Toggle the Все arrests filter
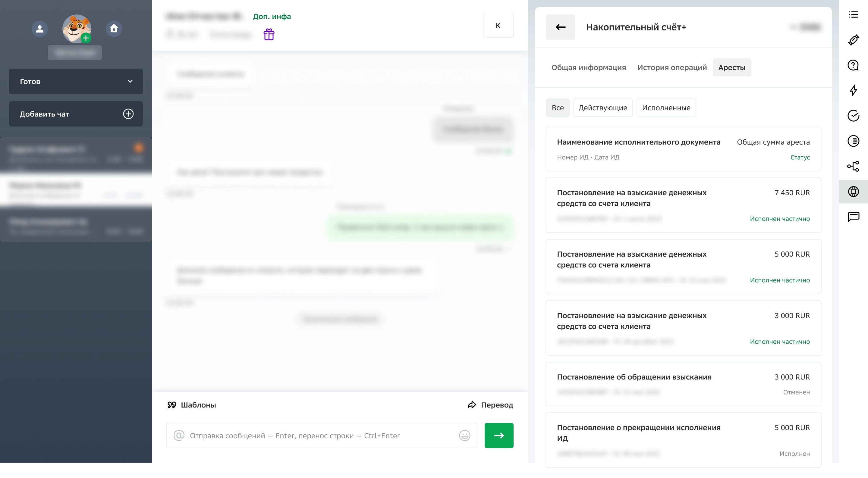 coord(558,108)
